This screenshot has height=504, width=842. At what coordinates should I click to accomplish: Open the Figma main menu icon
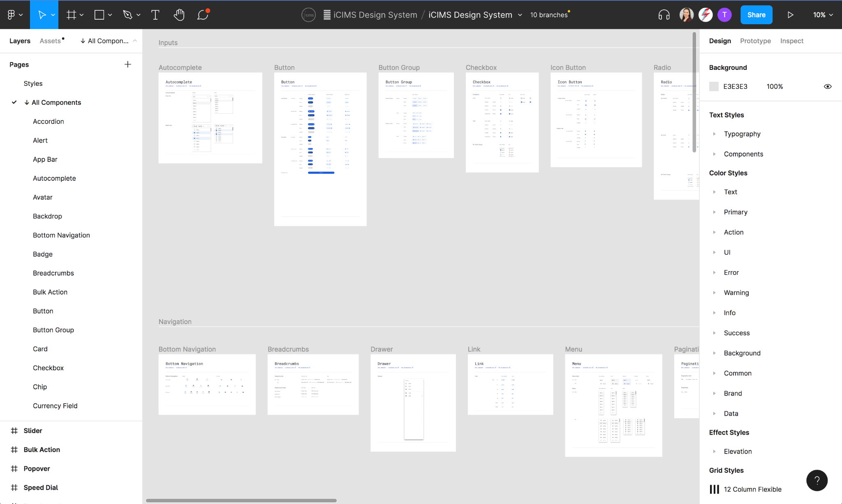(x=12, y=15)
